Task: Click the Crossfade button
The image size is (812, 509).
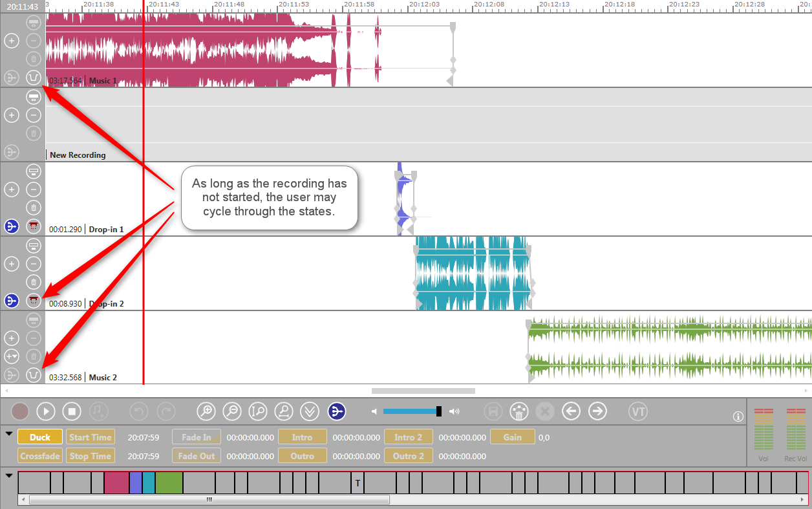Action: (x=40, y=456)
